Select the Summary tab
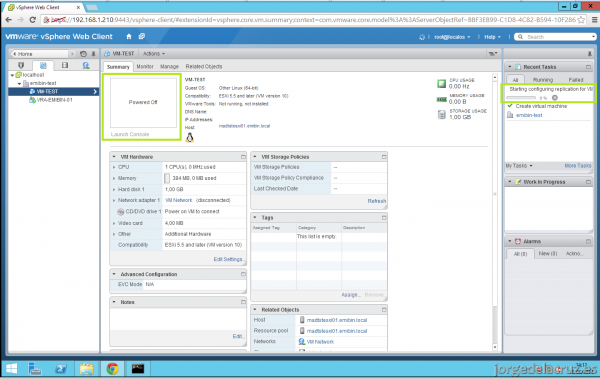 [118, 67]
